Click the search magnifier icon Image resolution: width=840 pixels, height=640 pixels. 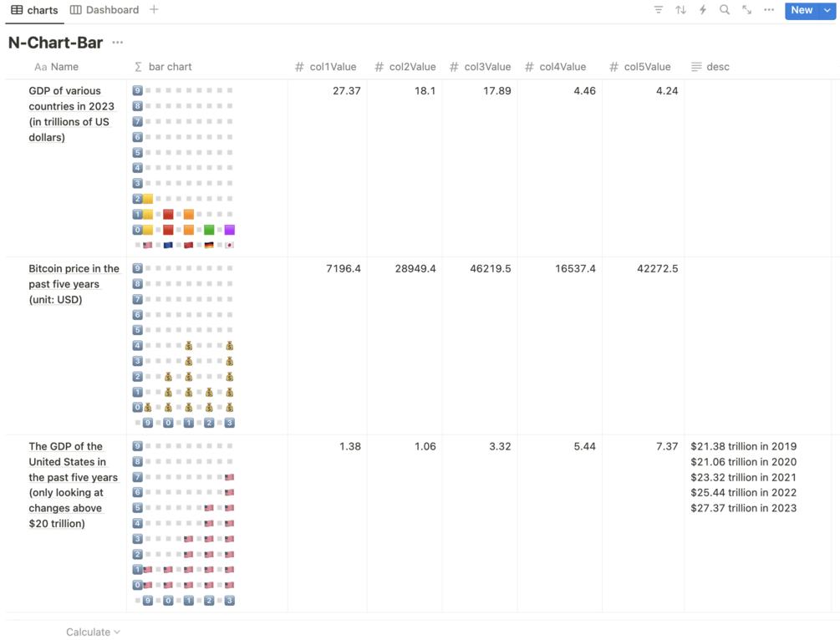click(x=725, y=10)
